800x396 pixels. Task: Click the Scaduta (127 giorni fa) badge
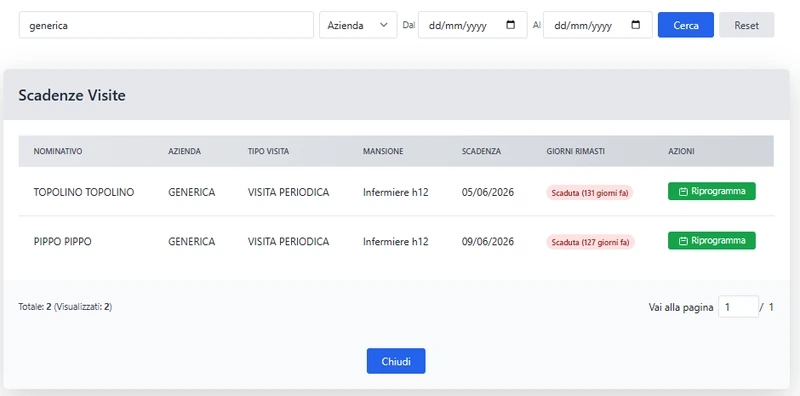pyautogui.click(x=590, y=242)
